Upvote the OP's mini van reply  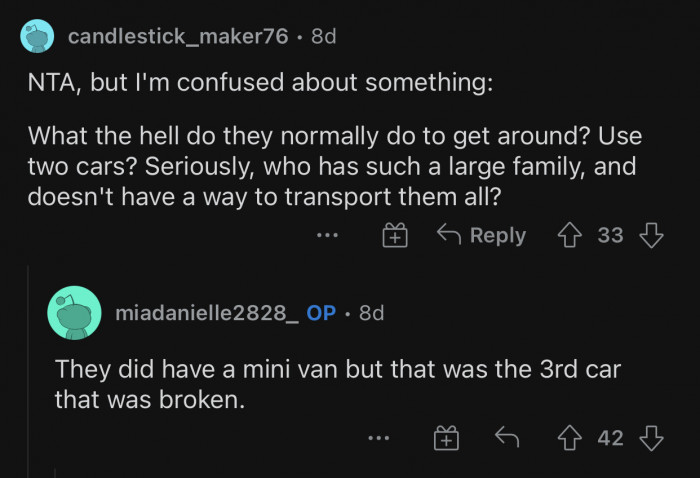click(x=573, y=438)
